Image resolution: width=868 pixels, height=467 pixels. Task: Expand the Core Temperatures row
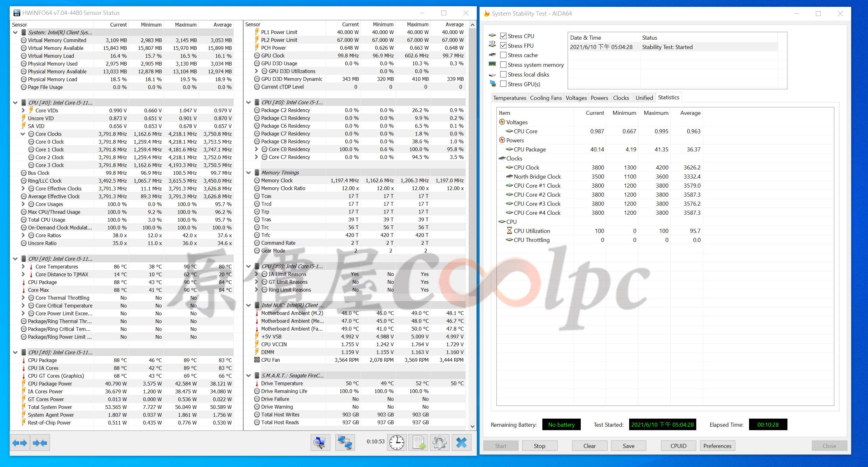point(23,267)
